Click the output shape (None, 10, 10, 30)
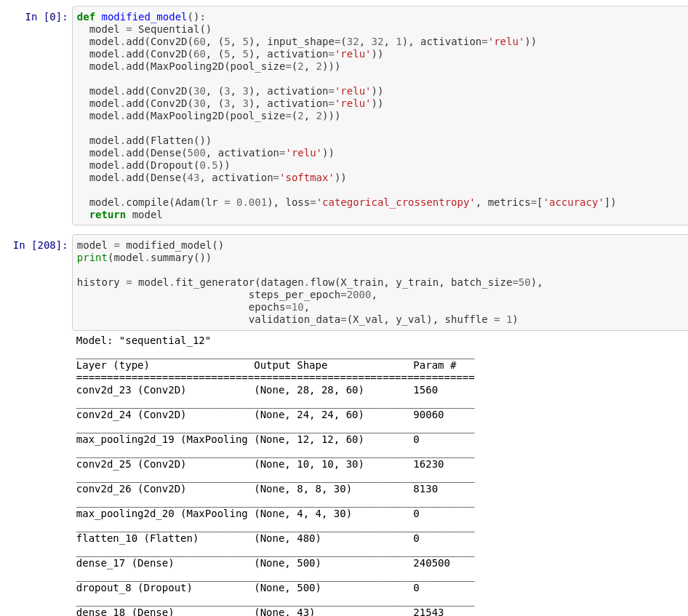Image resolution: width=688 pixels, height=616 pixels. [x=309, y=464]
